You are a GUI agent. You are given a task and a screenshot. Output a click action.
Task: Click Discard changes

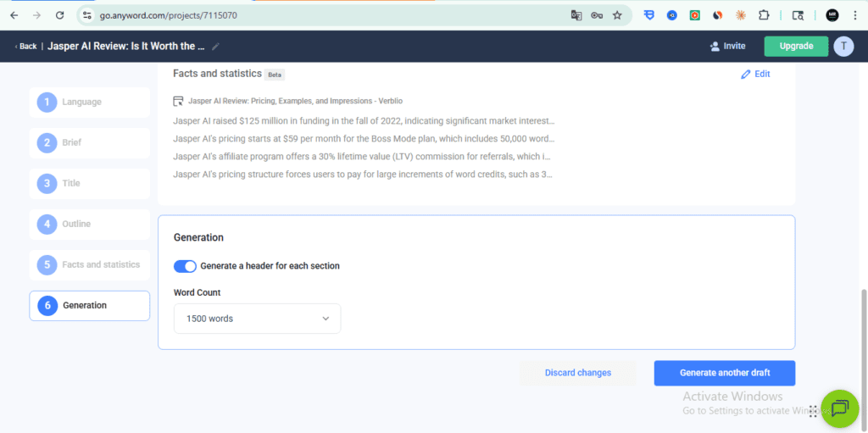pos(578,373)
